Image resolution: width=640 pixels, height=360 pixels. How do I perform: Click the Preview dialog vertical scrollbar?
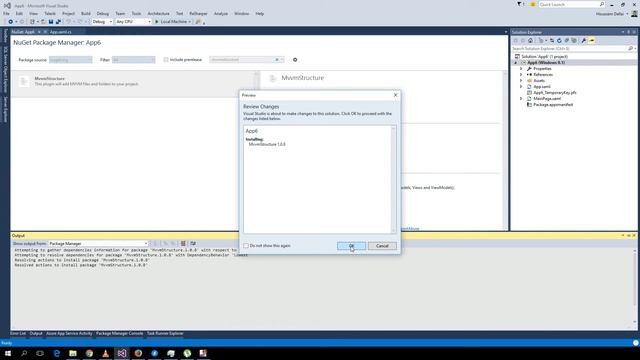[x=393, y=180]
